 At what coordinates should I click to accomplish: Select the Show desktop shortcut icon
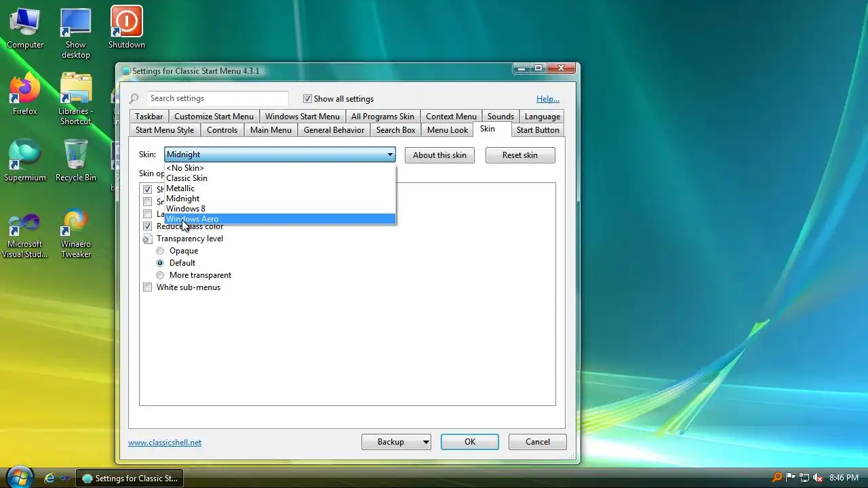point(75,33)
